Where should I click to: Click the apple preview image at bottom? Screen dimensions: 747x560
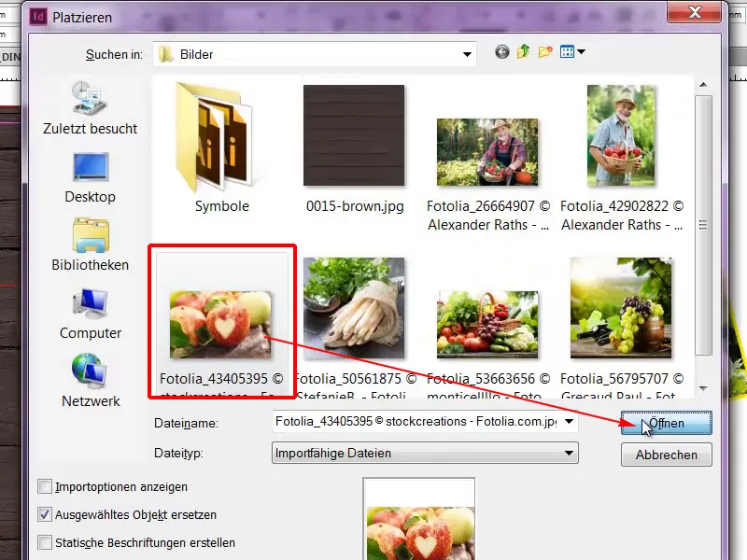click(x=421, y=533)
